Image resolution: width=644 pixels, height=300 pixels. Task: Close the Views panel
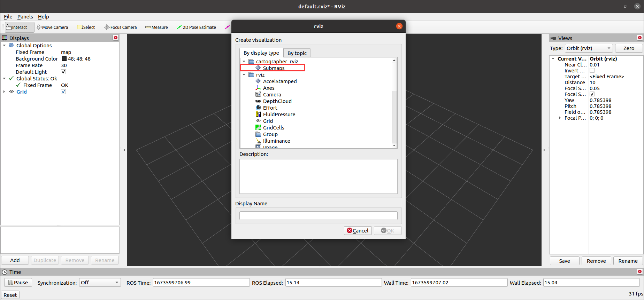639,38
